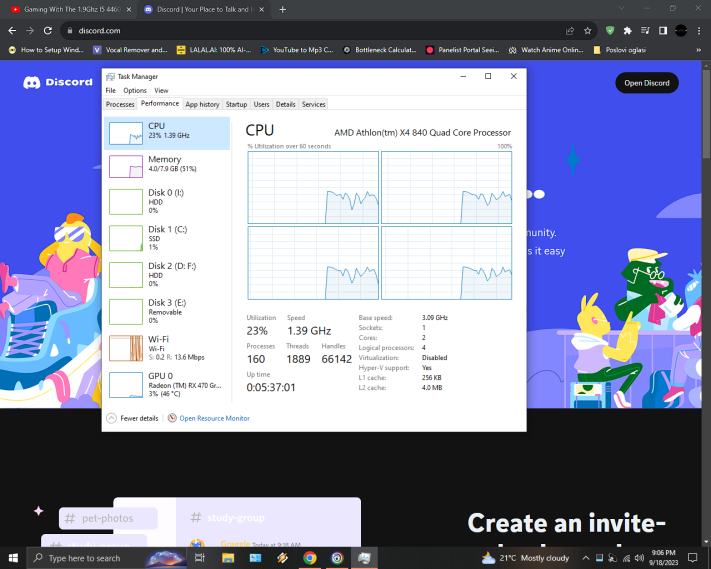This screenshot has width=711, height=569.
Task: Switch to the App history tab
Action: click(x=202, y=104)
